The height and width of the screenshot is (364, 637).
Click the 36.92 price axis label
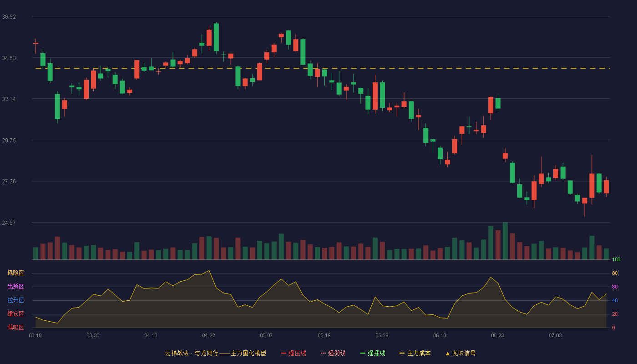9,17
